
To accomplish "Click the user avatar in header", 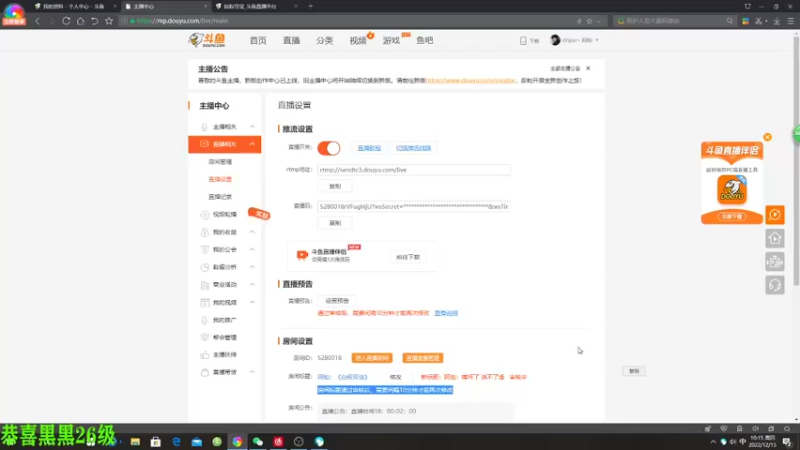I will point(555,40).
